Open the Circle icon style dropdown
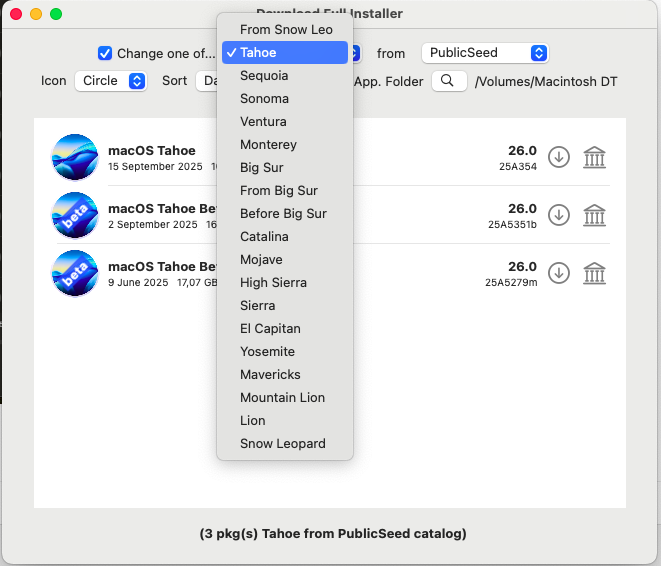The height and width of the screenshot is (566, 661). [110, 81]
